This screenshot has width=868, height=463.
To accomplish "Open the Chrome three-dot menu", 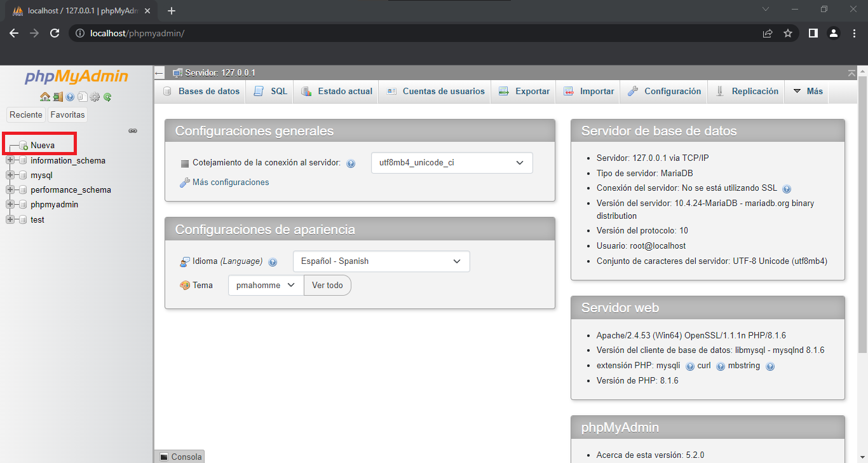I will click(x=854, y=33).
